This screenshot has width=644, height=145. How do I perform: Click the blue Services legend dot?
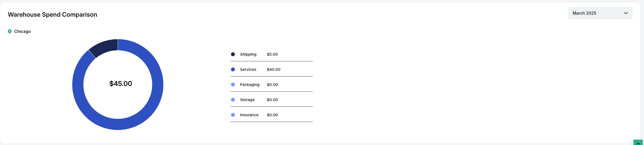click(x=233, y=70)
